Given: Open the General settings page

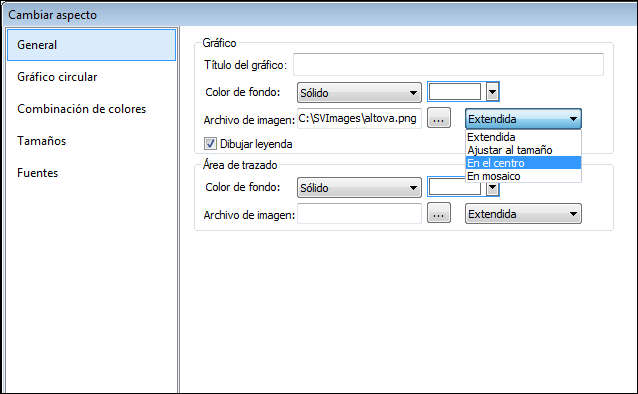Looking at the screenshot, I should (92, 45).
